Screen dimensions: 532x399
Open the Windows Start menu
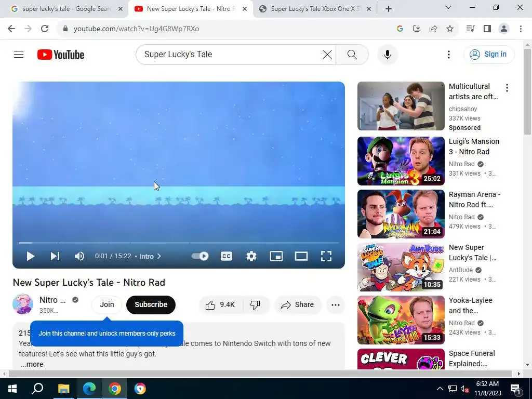tap(12, 389)
